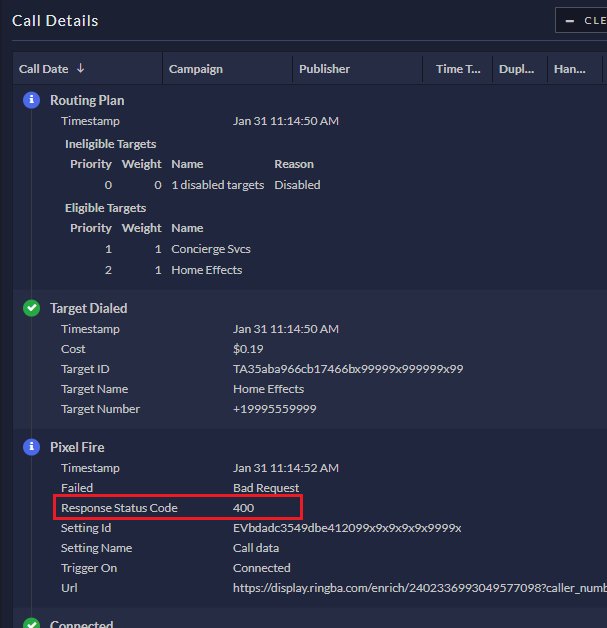This screenshot has height=628, width=607.
Task: Click the Response Status Code label
Action: (x=119, y=508)
